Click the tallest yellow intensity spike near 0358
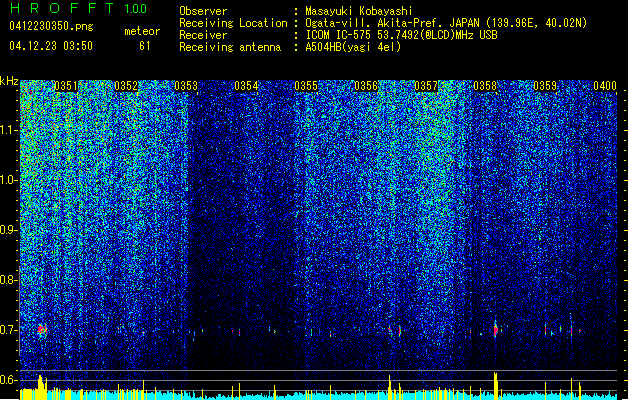The image size is (629, 400). coord(496,386)
